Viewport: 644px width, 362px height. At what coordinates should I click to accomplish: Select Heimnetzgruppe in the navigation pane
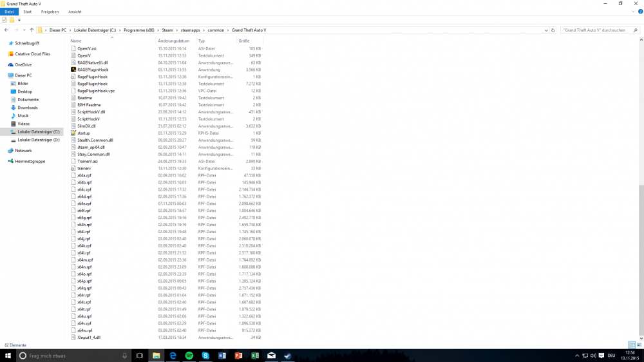30,161
